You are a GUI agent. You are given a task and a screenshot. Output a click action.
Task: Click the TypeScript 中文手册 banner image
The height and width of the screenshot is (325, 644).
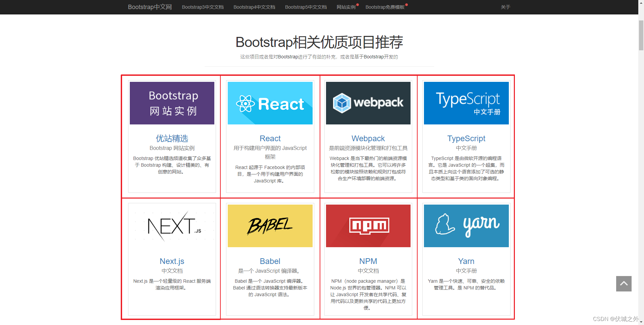coord(466,103)
